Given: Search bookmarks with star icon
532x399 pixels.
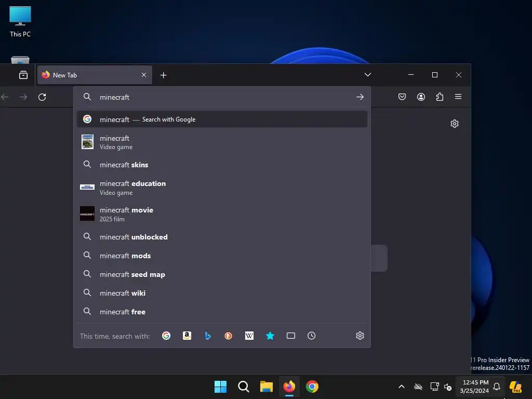Looking at the screenshot, I should [x=270, y=336].
